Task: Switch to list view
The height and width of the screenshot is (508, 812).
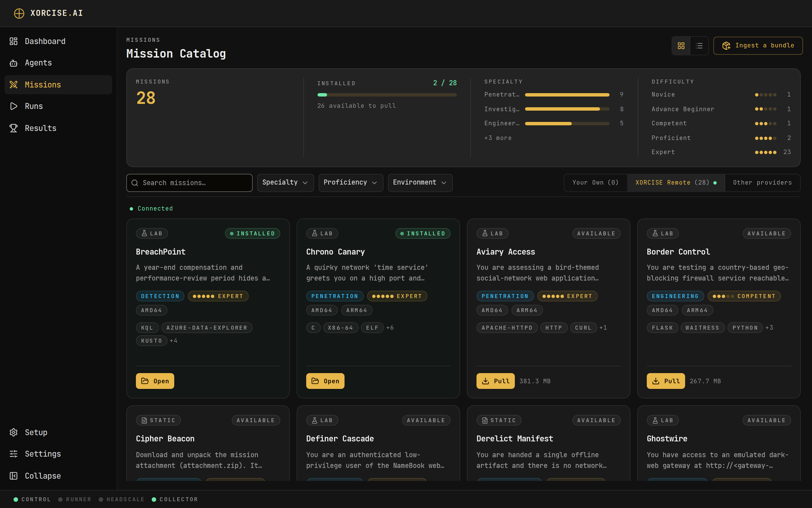Action: point(699,46)
